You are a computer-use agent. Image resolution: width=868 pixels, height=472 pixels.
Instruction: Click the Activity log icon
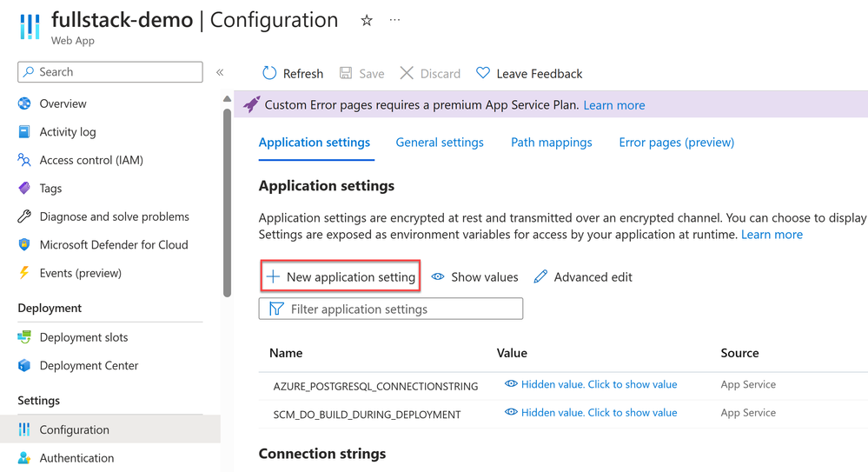(x=24, y=132)
